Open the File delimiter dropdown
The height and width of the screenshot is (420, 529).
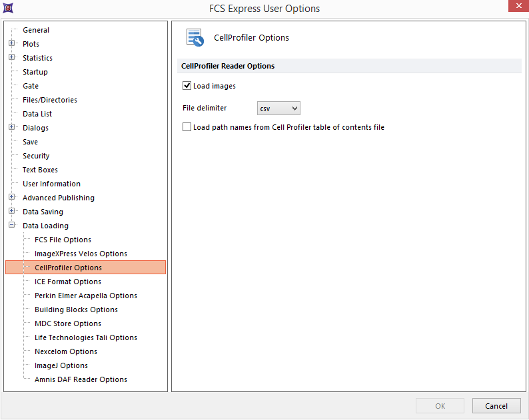pyautogui.click(x=278, y=108)
